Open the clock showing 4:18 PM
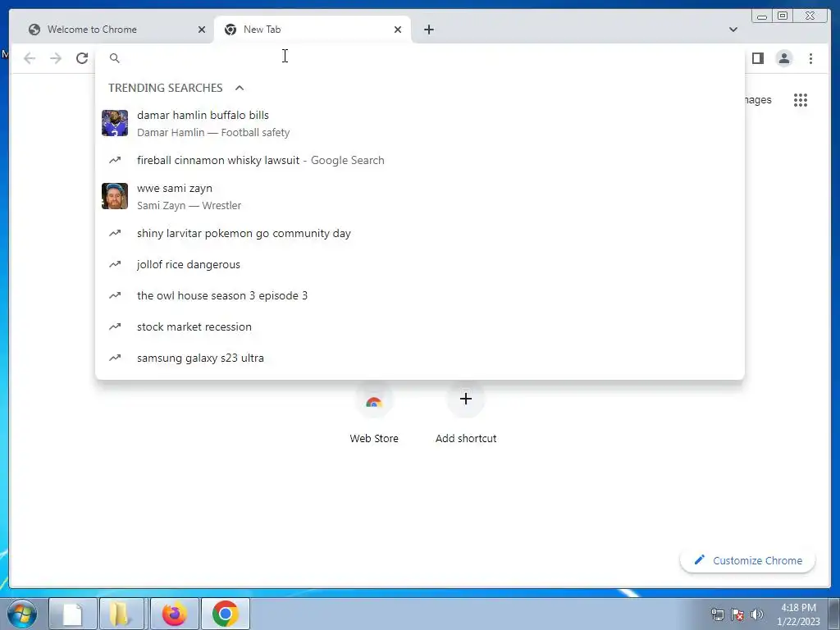Viewport: 840px width, 630px height. click(x=798, y=614)
